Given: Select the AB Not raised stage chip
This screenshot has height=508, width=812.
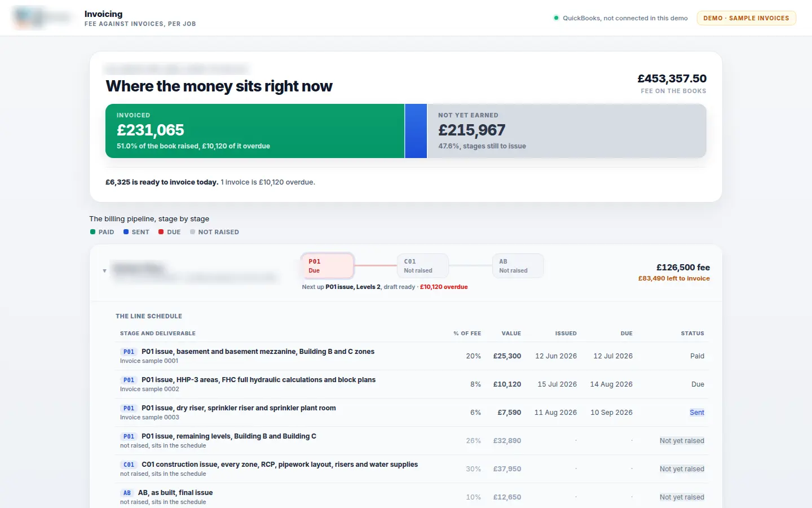Looking at the screenshot, I should click(x=518, y=266).
